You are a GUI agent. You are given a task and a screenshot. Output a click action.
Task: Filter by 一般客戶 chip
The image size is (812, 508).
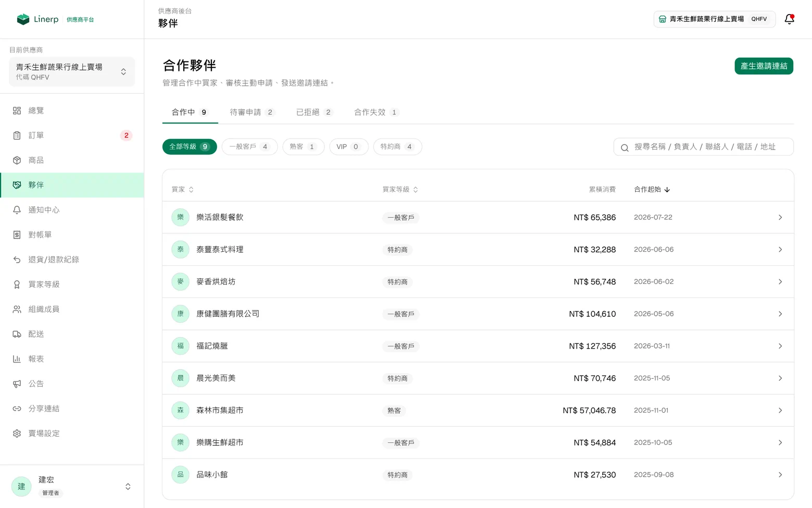[x=250, y=147]
